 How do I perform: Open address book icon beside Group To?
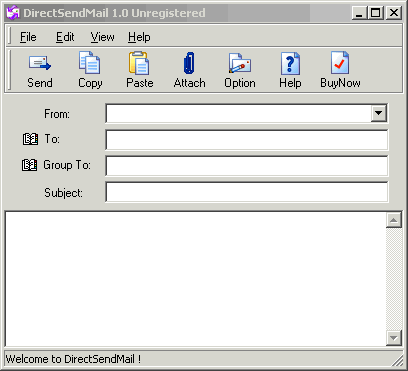[29, 165]
